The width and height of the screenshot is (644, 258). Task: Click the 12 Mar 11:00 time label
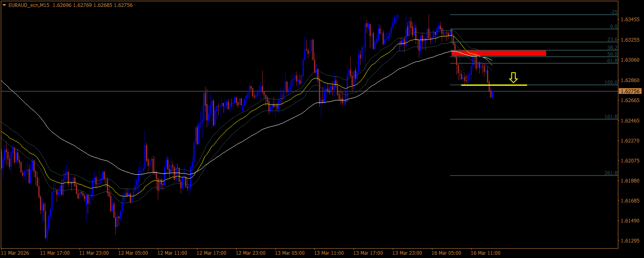tap(172, 253)
